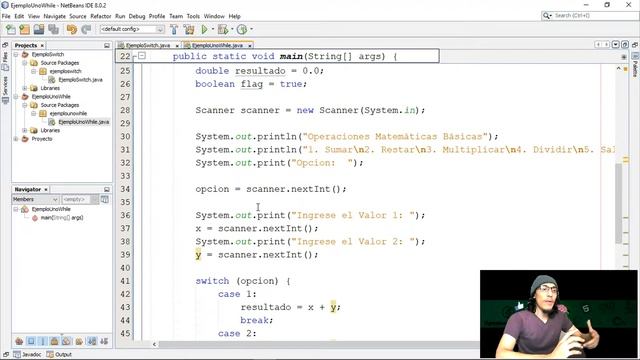Show opened documents list dropdown button
Image resolution: width=640 pixels, height=360 pixels.
pos(616,44)
